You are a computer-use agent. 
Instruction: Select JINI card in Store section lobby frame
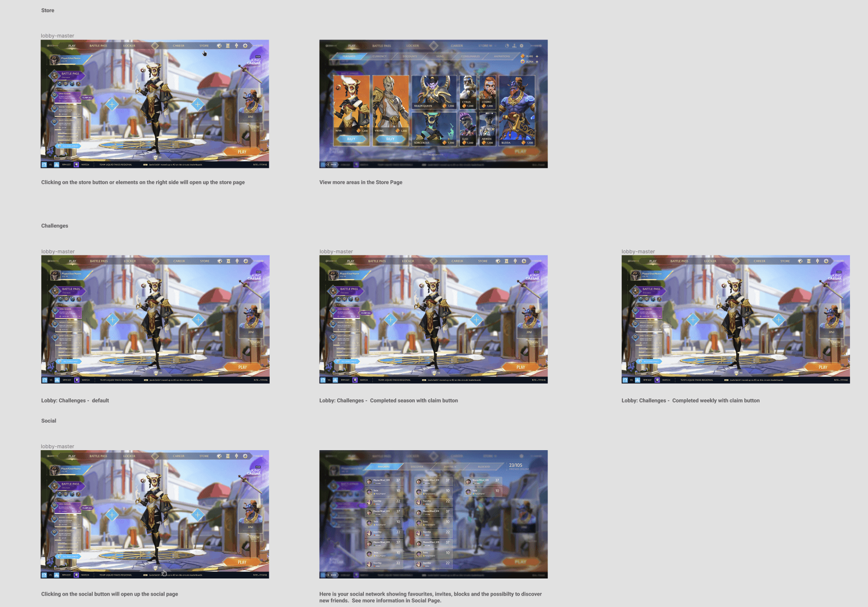[x=250, y=106]
